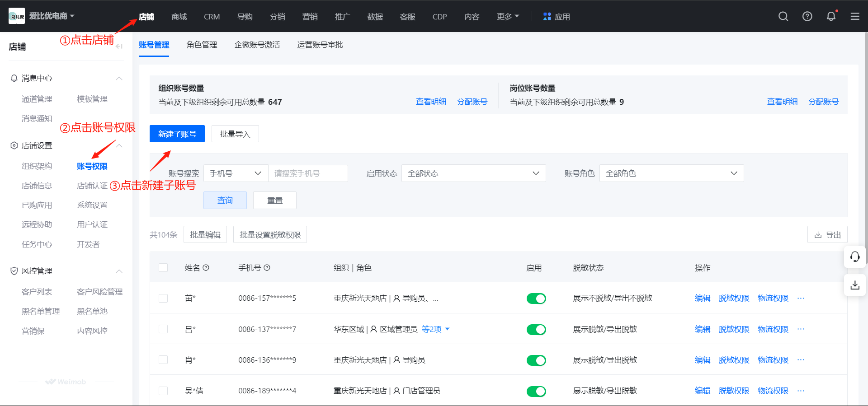Click the 批量设置脱敏权限 button
Image resolution: width=868 pixels, height=406 pixels.
pos(270,234)
